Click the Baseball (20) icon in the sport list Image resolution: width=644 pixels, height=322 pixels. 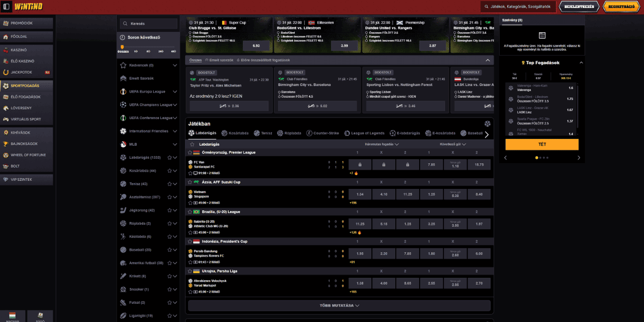pyautogui.click(x=123, y=250)
